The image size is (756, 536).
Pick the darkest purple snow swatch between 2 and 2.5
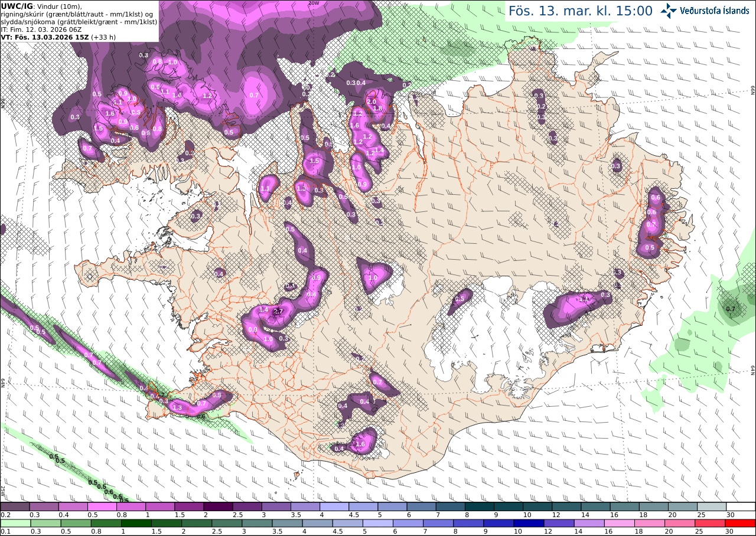click(218, 506)
